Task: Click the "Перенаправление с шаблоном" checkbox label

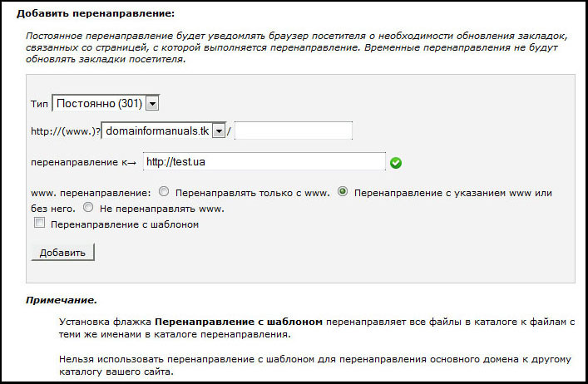Action: click(x=124, y=224)
